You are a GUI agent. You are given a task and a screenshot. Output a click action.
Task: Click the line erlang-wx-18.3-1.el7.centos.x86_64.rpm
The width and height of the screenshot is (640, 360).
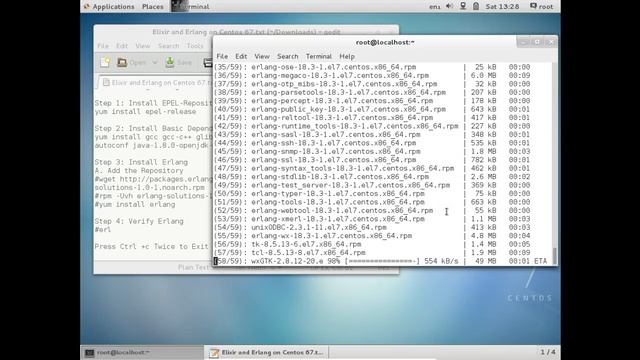click(x=331, y=236)
